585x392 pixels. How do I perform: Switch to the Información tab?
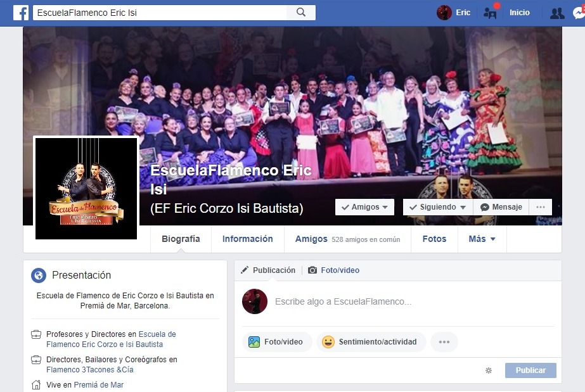click(x=248, y=239)
